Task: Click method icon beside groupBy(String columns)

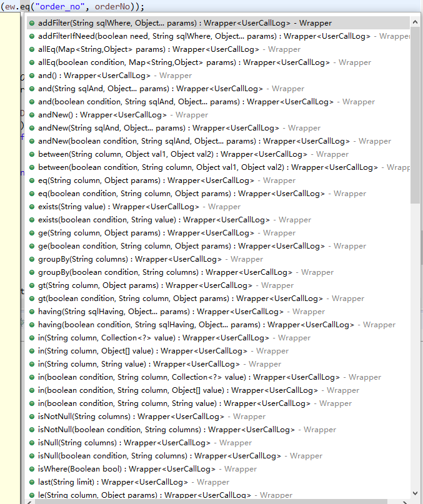Action: 32,259
